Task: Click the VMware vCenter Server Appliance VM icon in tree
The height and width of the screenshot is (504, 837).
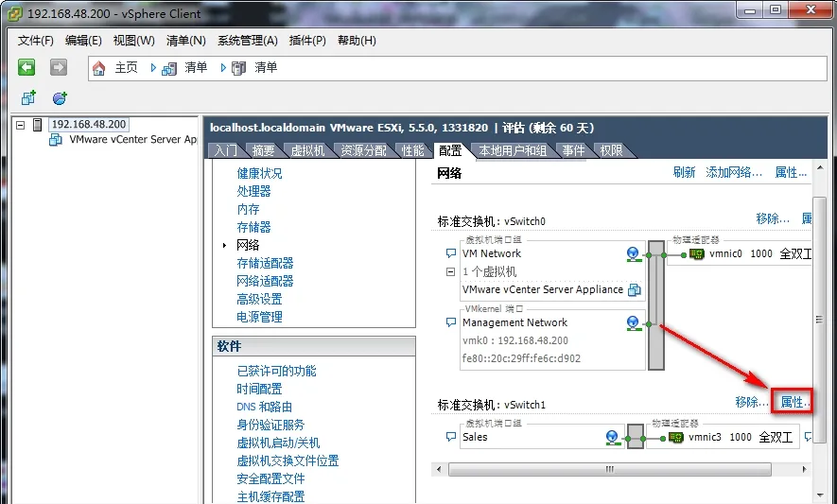Action: [56, 140]
